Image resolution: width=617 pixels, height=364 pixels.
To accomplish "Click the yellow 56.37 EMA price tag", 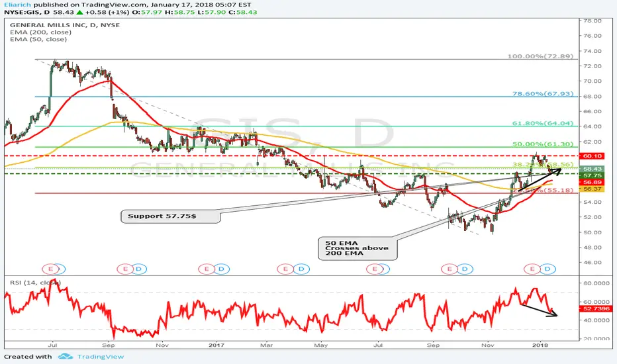I will [593, 189].
